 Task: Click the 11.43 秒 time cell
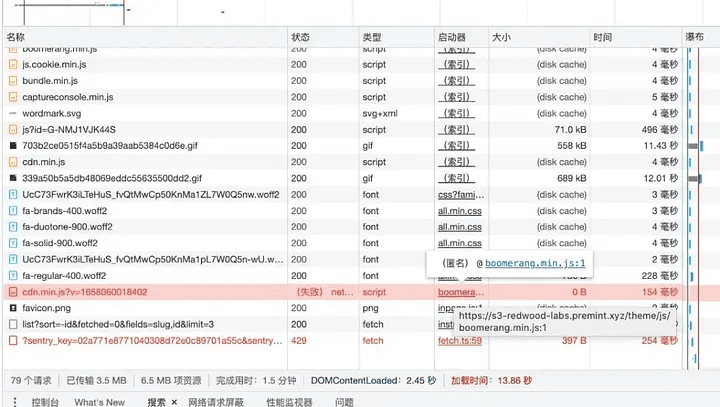[661, 146]
